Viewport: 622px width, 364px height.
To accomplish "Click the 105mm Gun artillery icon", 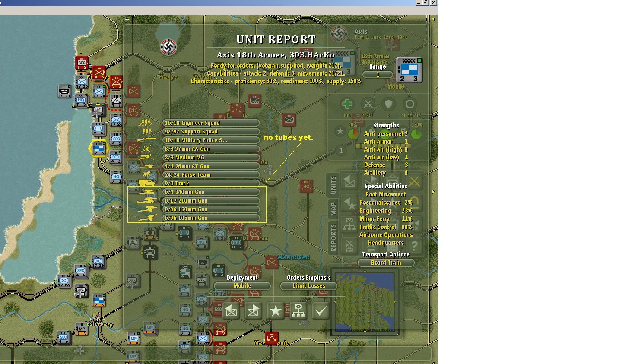I will [148, 218].
